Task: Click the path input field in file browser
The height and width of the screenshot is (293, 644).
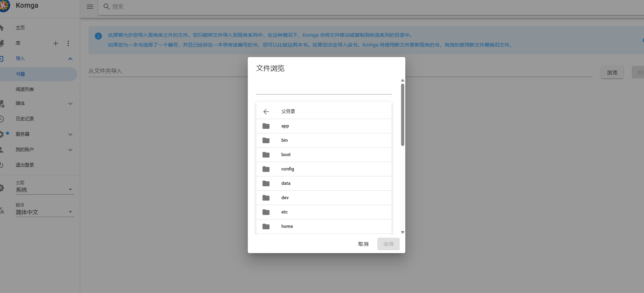Action: 323,88
